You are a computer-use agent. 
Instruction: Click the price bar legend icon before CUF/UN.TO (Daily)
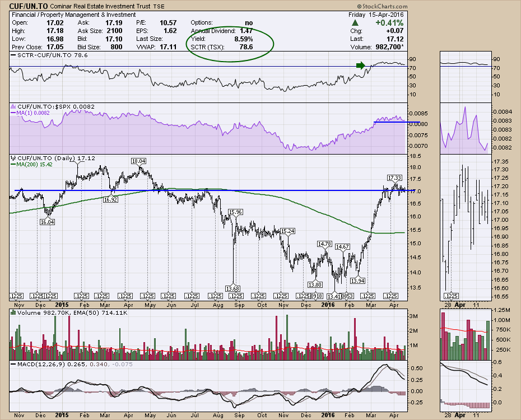point(13,158)
